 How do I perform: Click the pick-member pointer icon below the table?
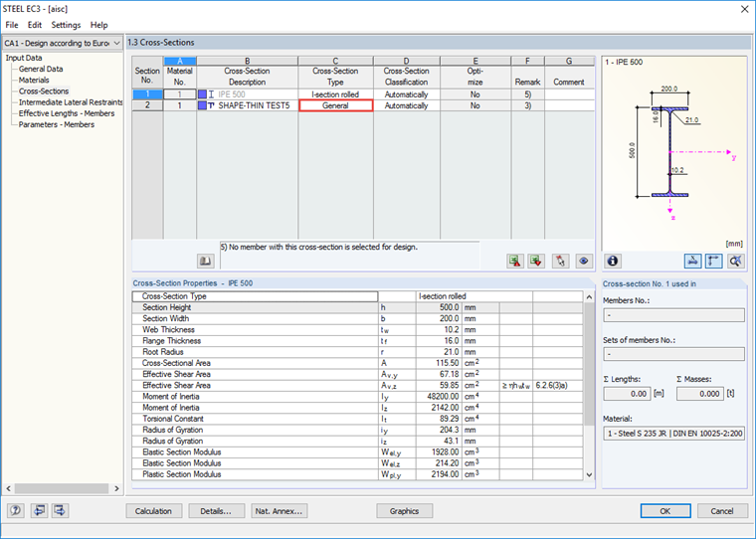pyautogui.click(x=560, y=261)
